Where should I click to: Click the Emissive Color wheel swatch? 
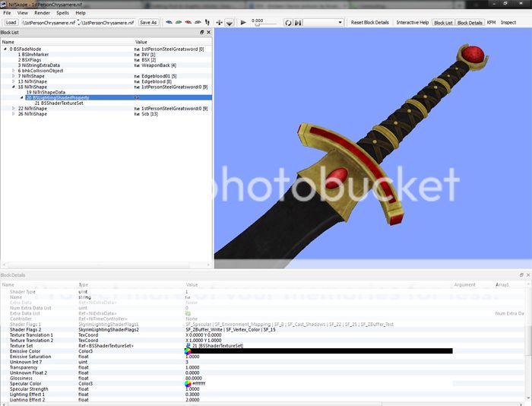pos(188,351)
